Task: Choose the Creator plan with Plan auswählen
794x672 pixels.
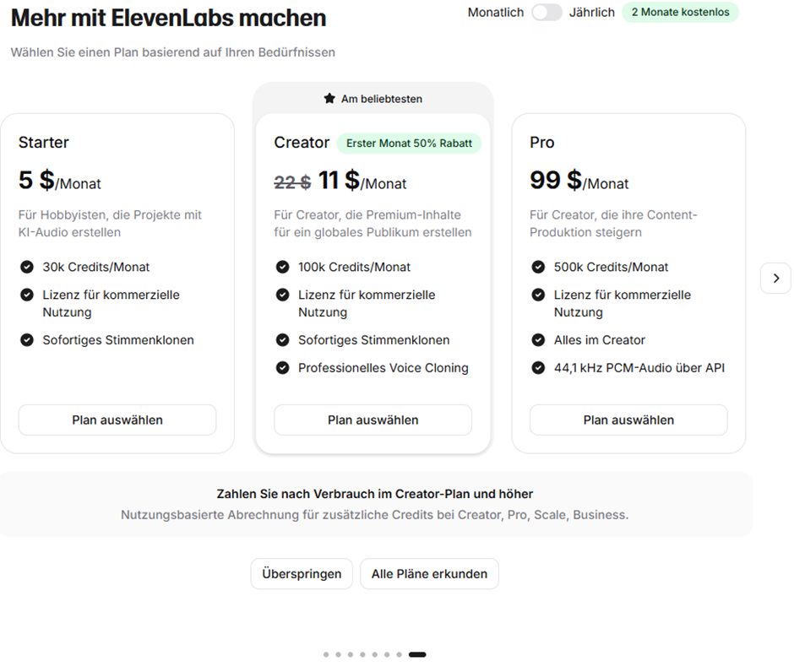Action: (x=373, y=420)
